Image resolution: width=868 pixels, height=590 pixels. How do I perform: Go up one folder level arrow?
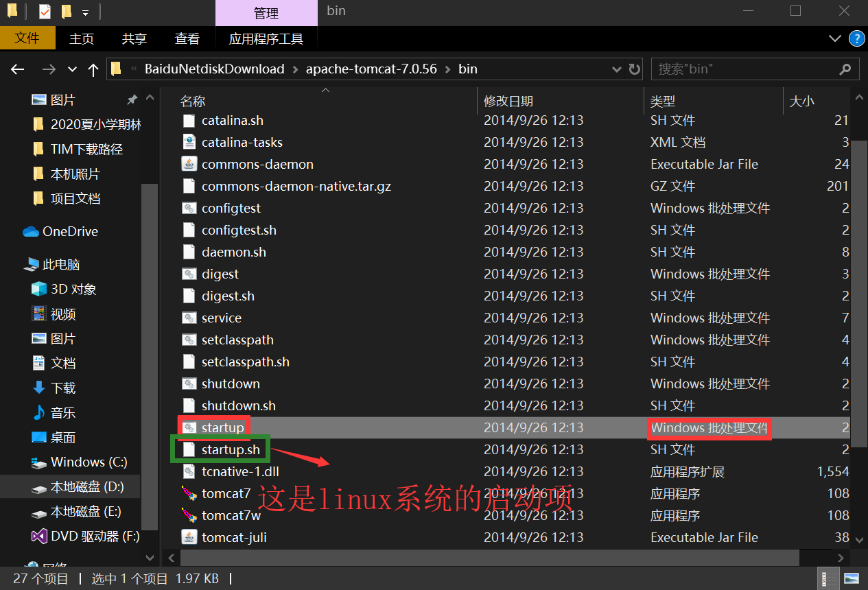tap(93, 69)
